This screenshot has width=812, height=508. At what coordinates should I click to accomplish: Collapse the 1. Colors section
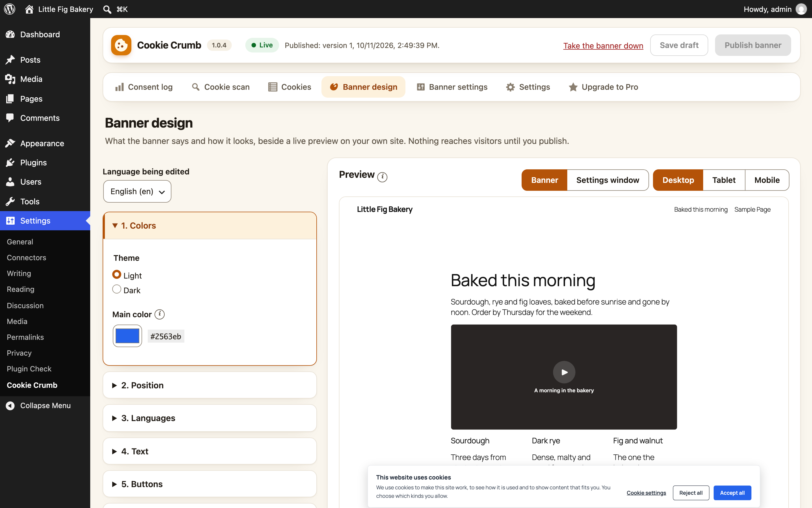(210, 226)
